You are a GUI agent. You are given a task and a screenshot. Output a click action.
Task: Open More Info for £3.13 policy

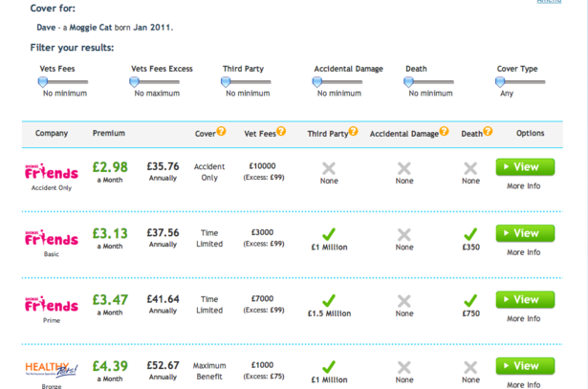point(524,252)
